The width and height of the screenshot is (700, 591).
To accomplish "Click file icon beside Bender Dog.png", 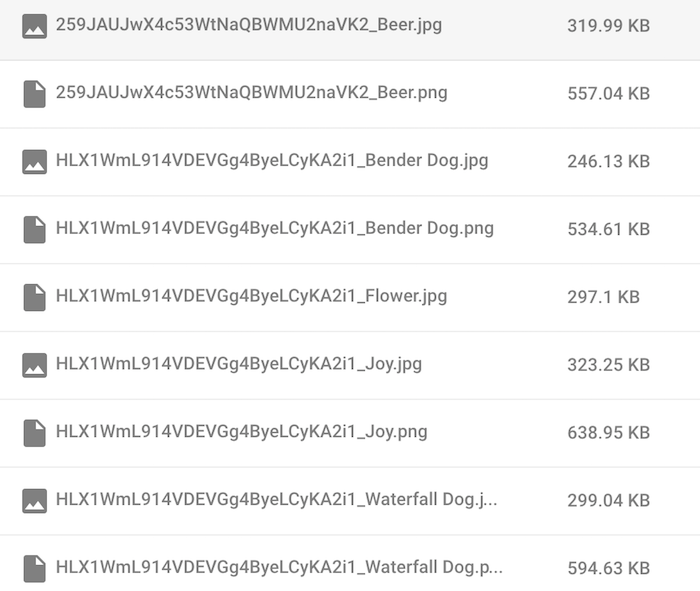I will point(34,229).
